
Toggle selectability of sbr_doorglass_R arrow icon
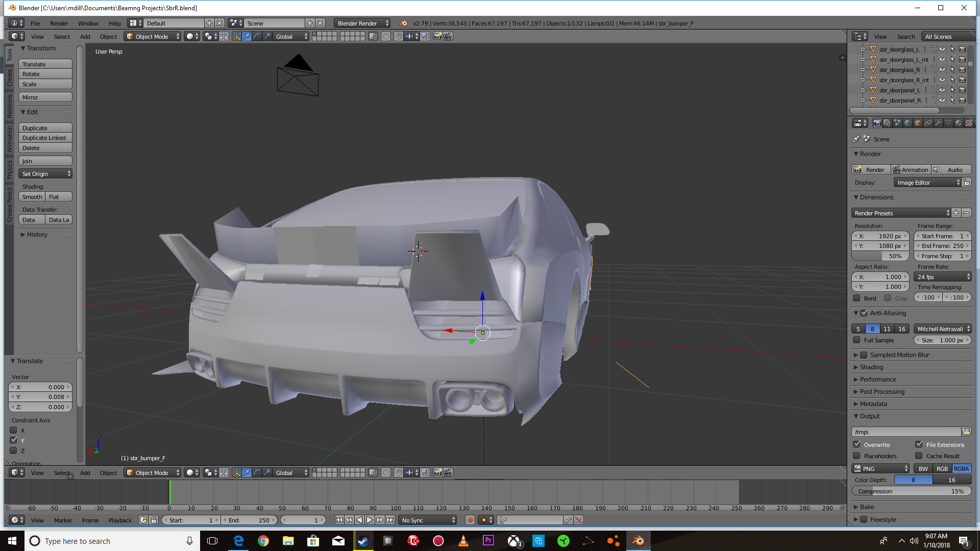952,70
